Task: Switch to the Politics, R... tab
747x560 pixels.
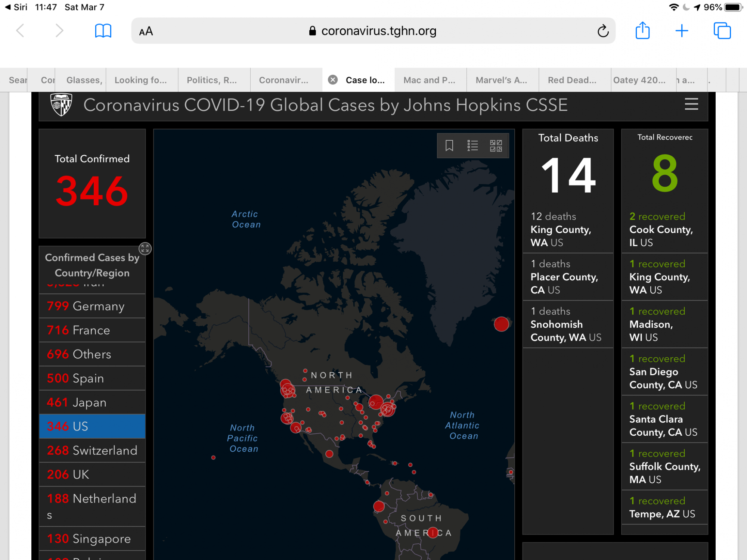Action: click(212, 80)
